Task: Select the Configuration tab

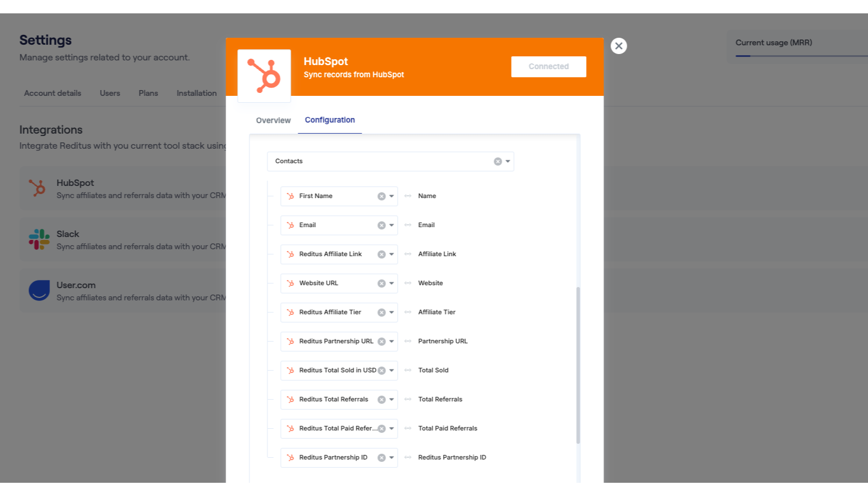Action: (x=330, y=120)
